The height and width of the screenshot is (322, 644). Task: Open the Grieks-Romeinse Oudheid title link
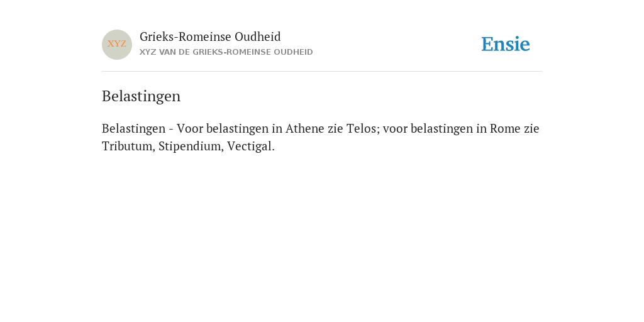click(210, 36)
